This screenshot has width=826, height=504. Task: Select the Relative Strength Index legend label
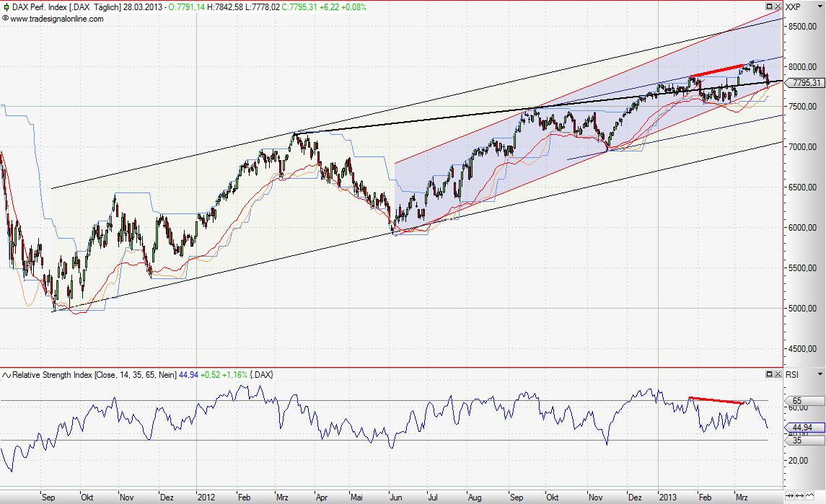click(52, 375)
